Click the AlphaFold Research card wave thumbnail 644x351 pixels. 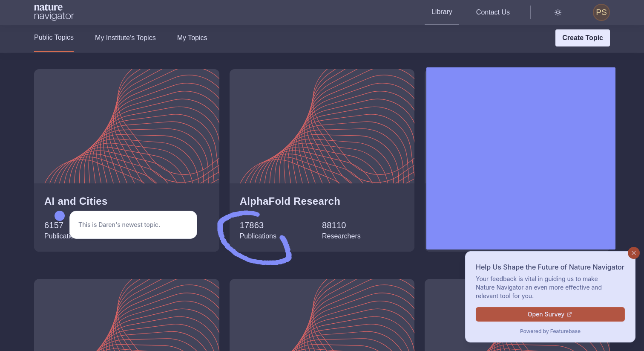click(322, 127)
